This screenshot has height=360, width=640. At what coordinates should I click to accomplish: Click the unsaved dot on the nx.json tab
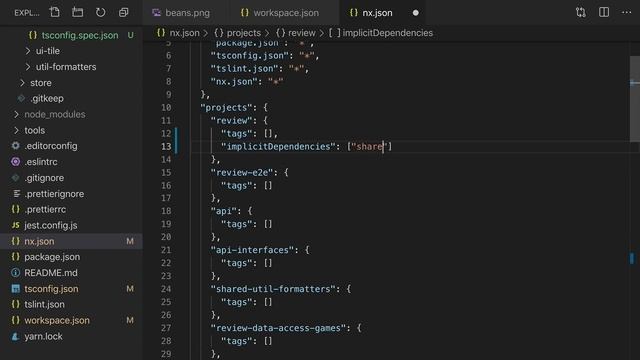click(416, 13)
